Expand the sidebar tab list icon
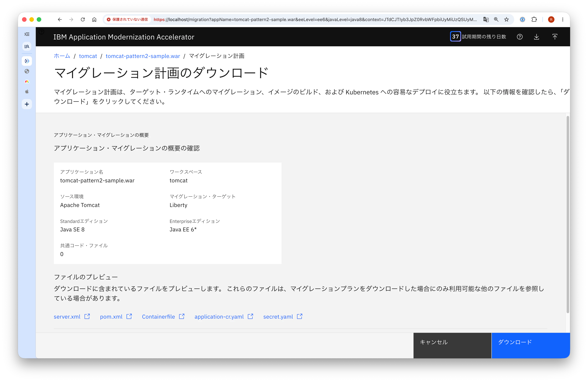 [27, 34]
